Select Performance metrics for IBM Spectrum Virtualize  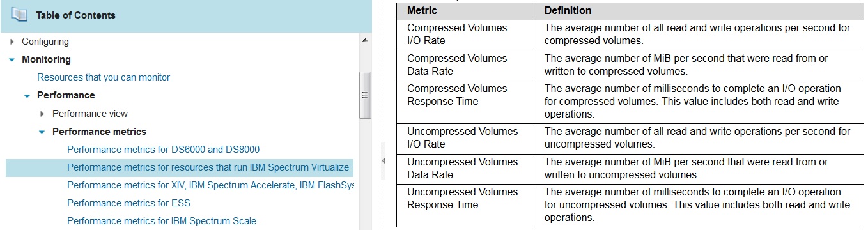[180, 167]
